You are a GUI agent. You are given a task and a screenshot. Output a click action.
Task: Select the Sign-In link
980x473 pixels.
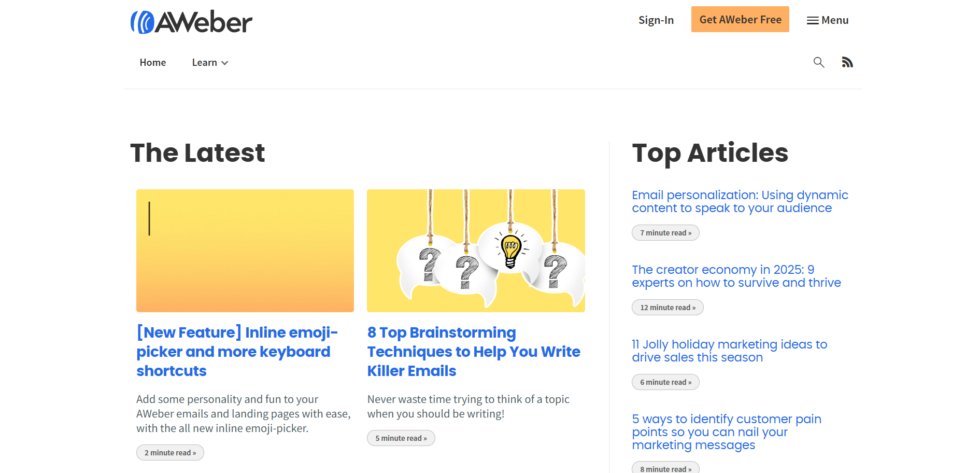click(656, 20)
